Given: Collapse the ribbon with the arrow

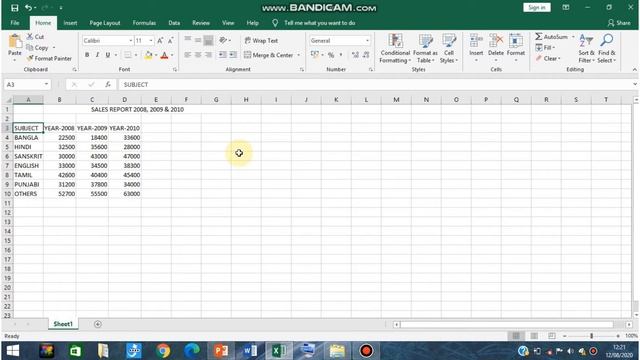Looking at the screenshot, I should tap(634, 70).
